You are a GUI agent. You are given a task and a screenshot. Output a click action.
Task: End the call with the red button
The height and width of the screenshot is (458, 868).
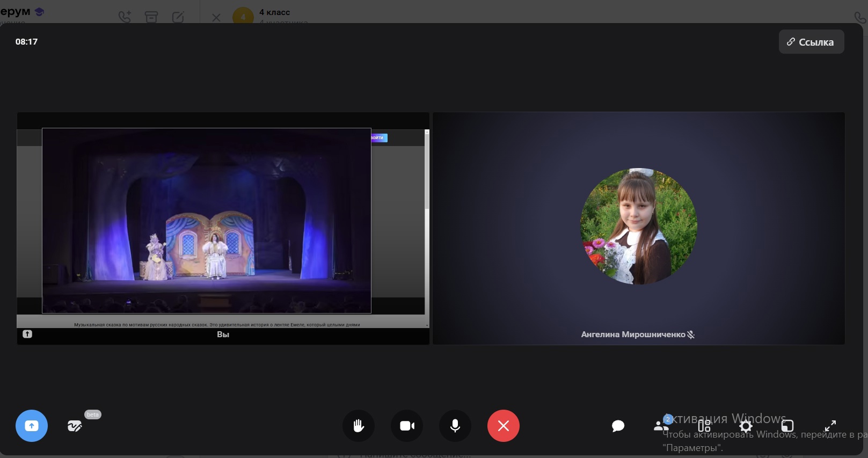point(504,426)
